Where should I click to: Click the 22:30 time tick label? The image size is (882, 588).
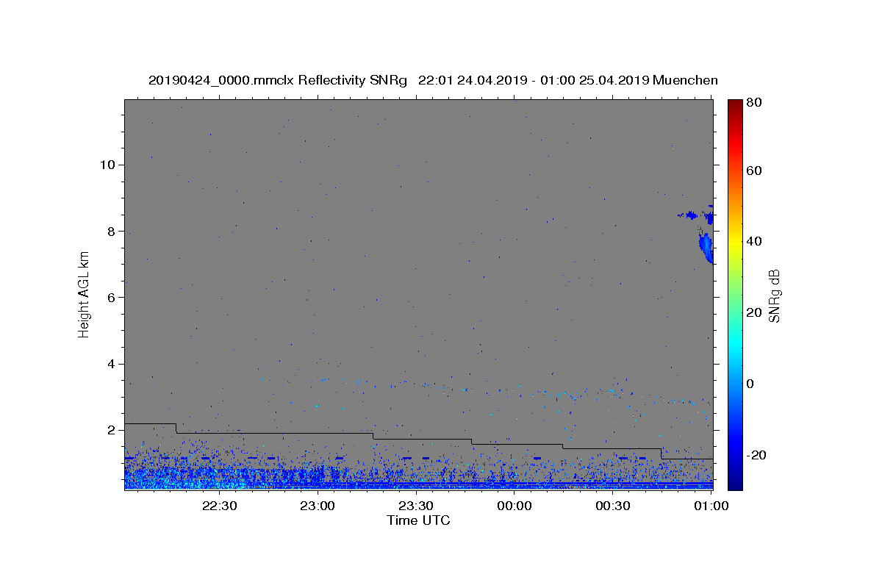point(219,506)
